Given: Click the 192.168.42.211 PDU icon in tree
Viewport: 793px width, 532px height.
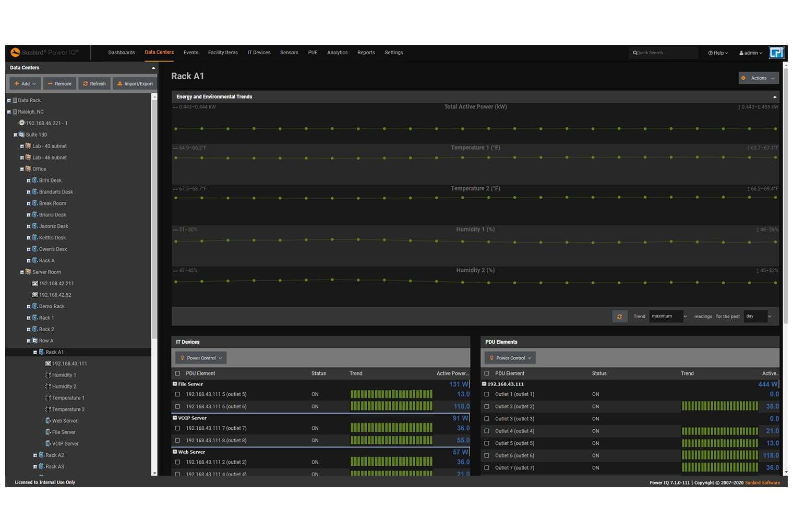Looking at the screenshot, I should pos(35,284).
